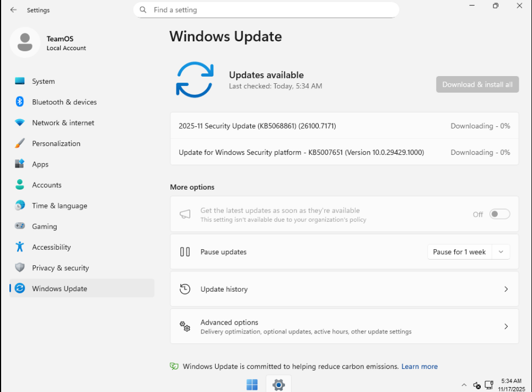Go to Bluetooth & devices

click(x=82, y=102)
